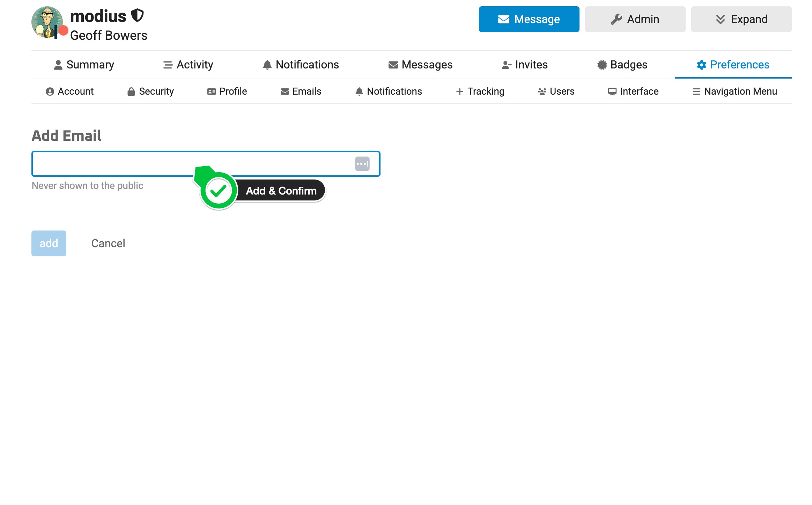
Task: Click the Users group icon
Action: click(x=542, y=92)
